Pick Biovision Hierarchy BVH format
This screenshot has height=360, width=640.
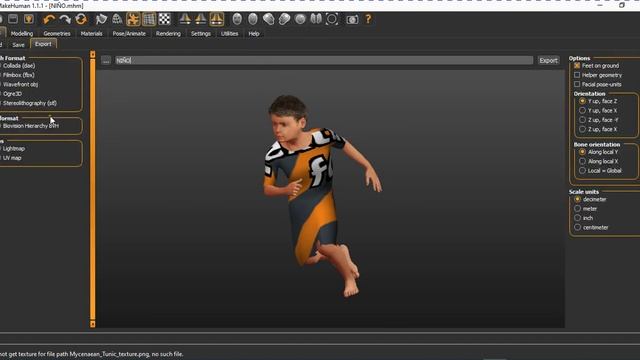click(30, 126)
